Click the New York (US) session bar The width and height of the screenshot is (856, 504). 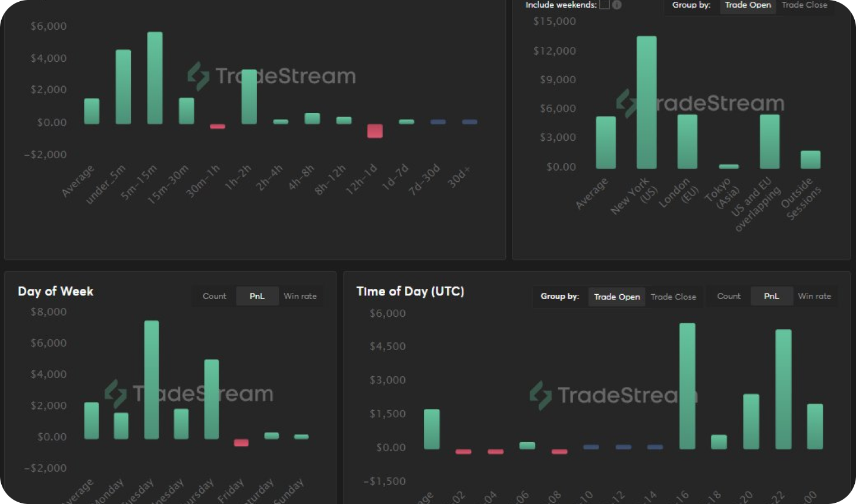(x=647, y=102)
